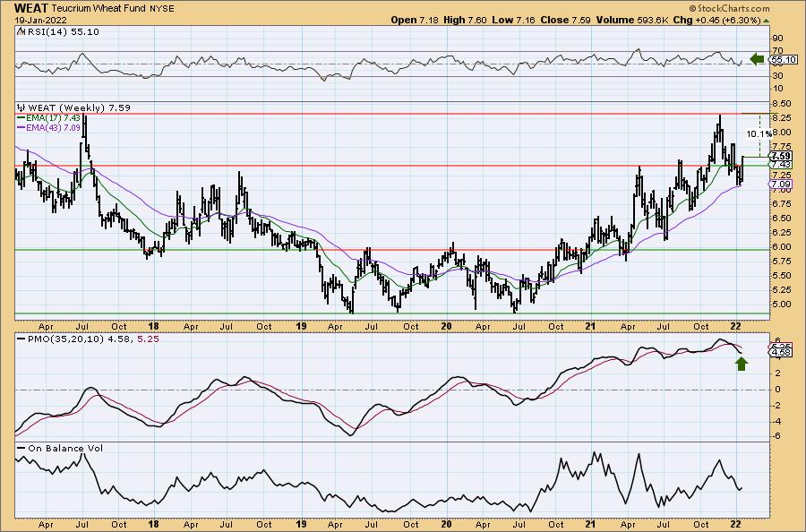Click the green EMA(17) line swatch
Viewport: 806px width, 532px height.
click(21, 118)
